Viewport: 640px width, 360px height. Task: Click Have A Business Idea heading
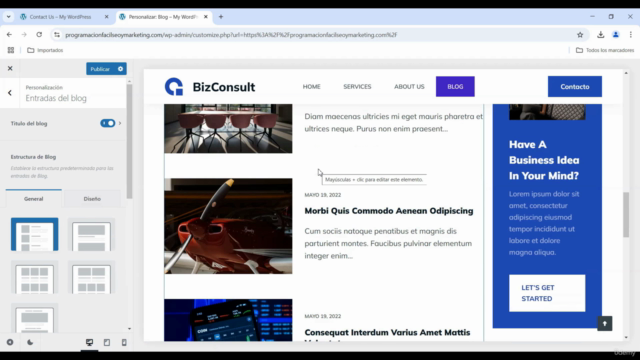coord(544,160)
